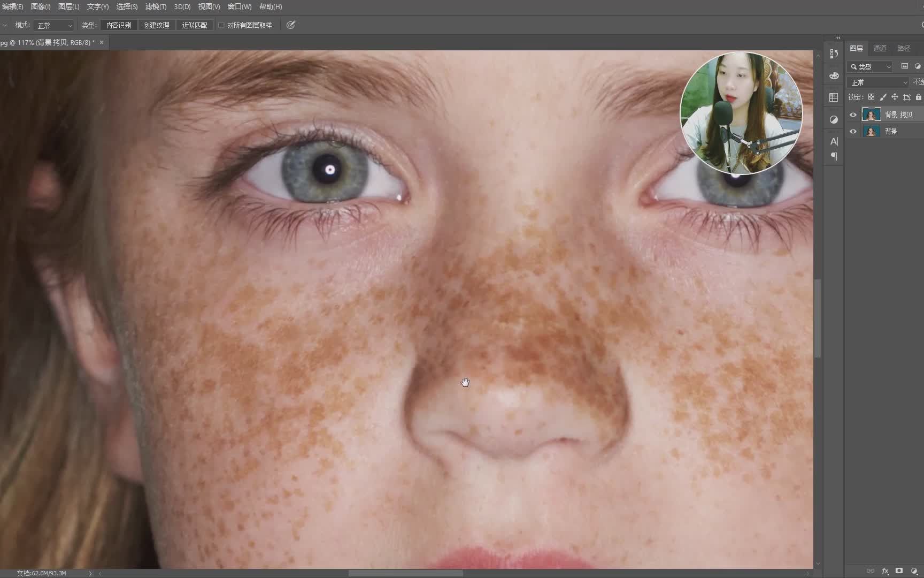Viewport: 924px width, 578px height.
Task: Lock transparent pixels
Action: pyautogui.click(x=871, y=97)
